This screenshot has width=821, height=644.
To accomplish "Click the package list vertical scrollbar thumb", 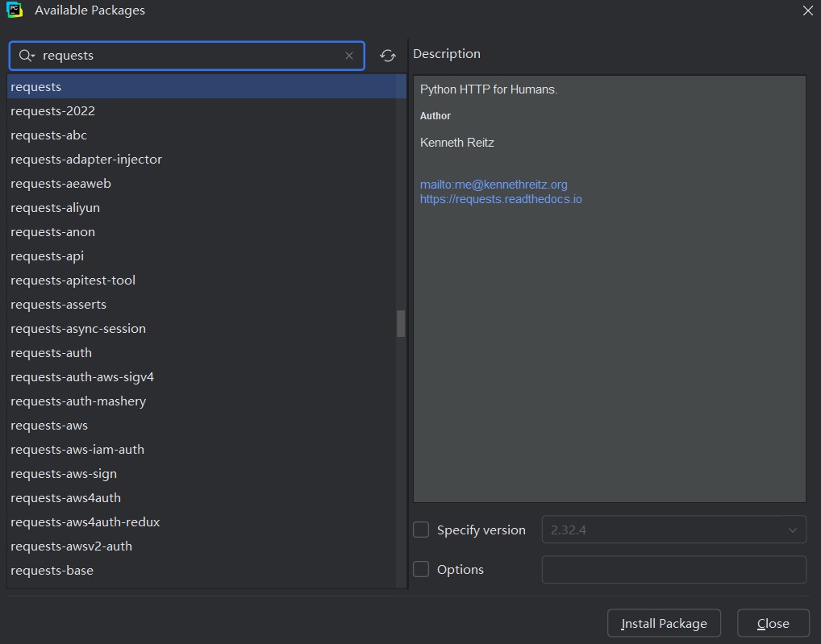I will (x=401, y=323).
